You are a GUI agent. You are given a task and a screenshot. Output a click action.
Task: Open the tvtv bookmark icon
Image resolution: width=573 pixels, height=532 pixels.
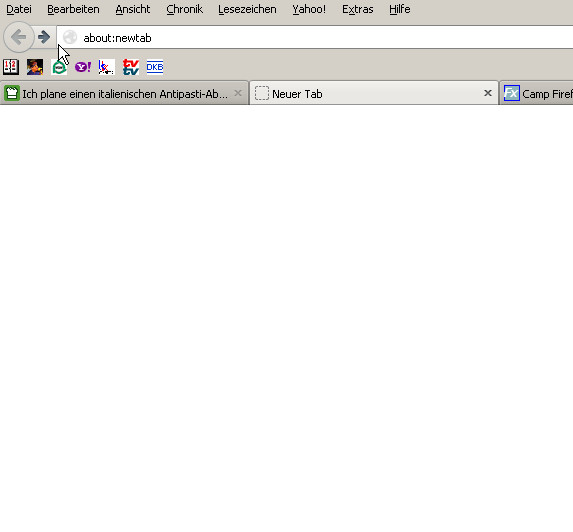tap(131, 67)
